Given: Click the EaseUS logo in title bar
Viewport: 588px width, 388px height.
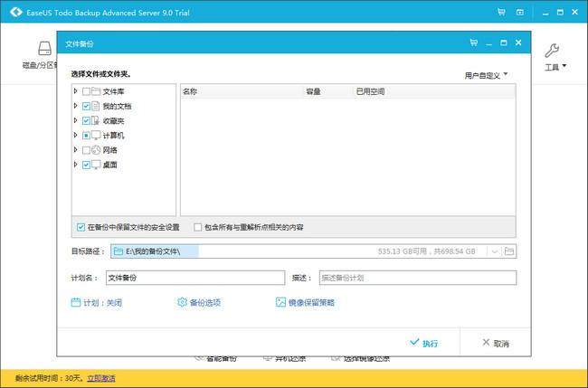Looking at the screenshot, I should [x=15, y=12].
